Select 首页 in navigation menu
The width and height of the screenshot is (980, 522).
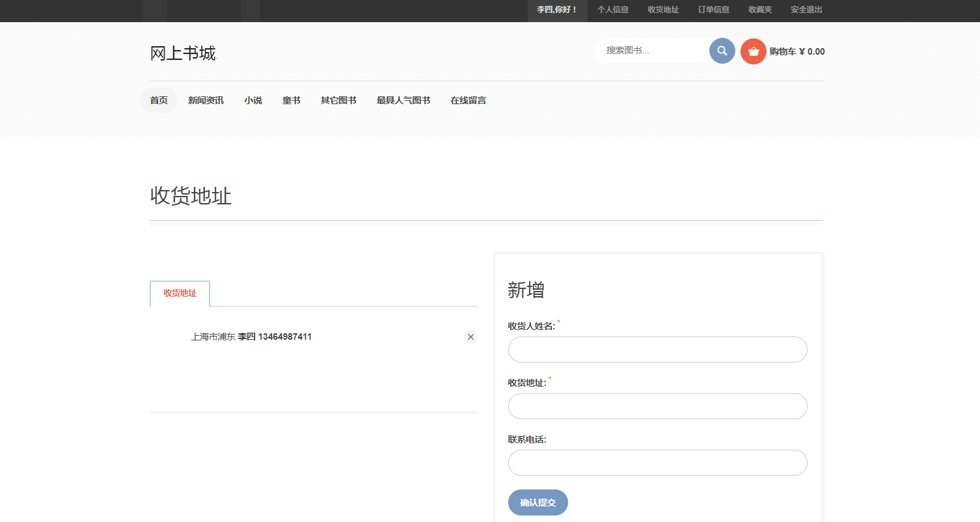point(159,100)
